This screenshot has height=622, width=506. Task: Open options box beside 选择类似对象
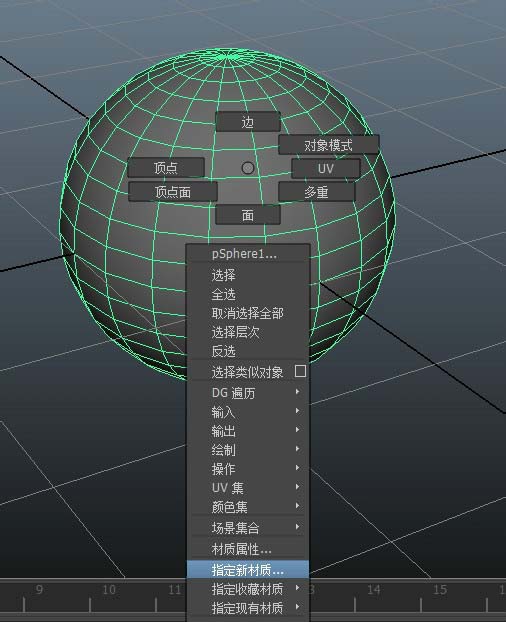point(301,371)
